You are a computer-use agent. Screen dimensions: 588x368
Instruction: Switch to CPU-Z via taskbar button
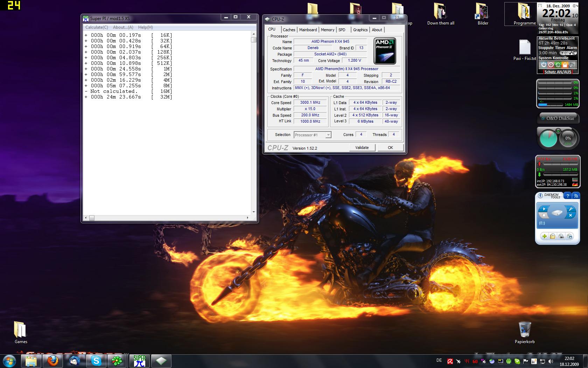pos(161,361)
